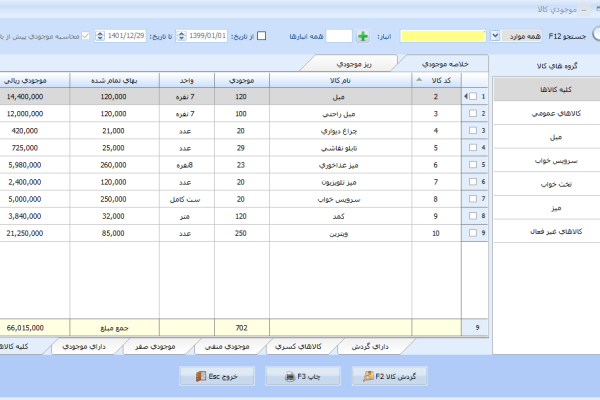Screen dimensions: 600x400
Task: Click unit cell ست کامل
Action: [185, 199]
